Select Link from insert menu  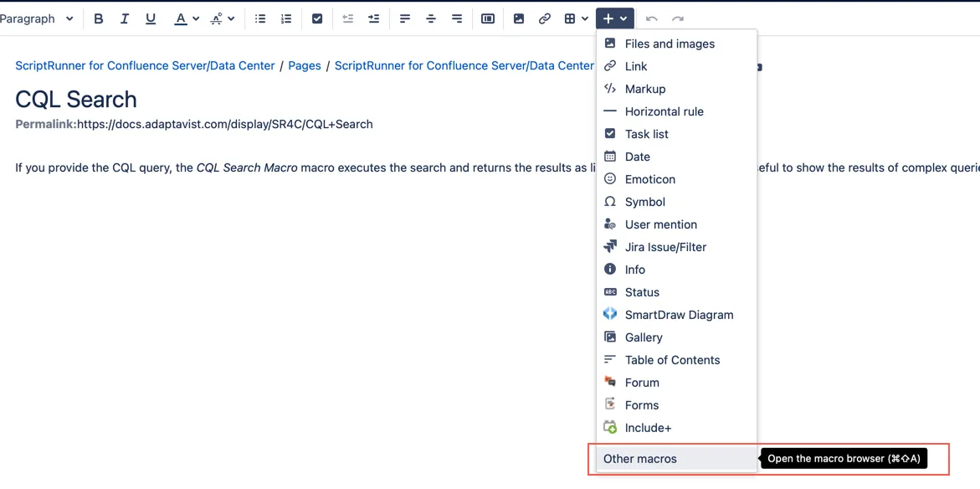tap(677, 66)
